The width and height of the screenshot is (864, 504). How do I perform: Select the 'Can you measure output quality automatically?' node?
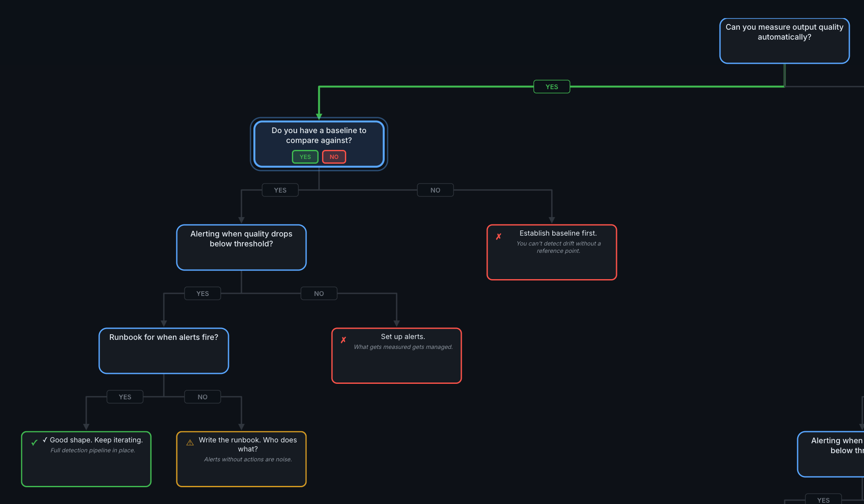tap(784, 40)
